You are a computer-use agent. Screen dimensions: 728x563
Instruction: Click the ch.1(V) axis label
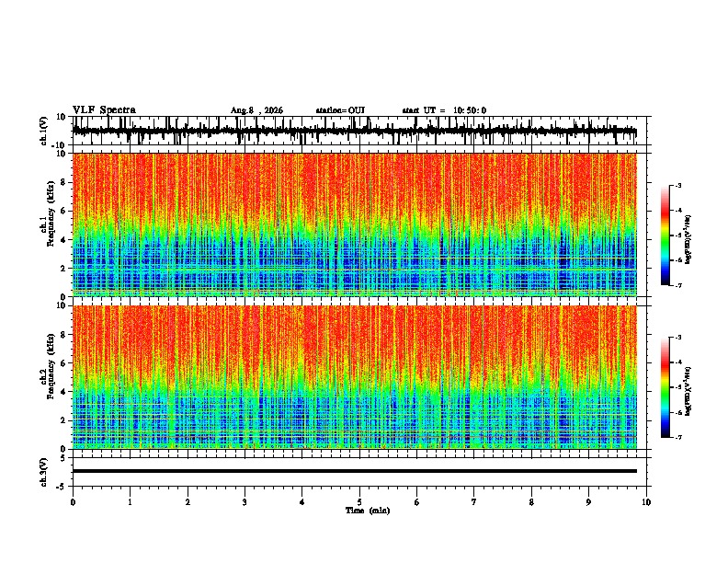[44, 131]
